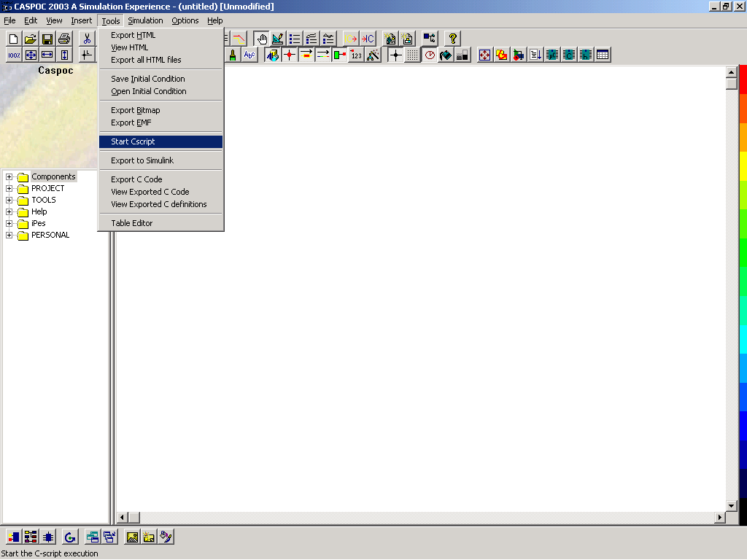Image resolution: width=747 pixels, height=560 pixels.
Task: Click the fit-height vertical arrow icon
Action: 64,55
